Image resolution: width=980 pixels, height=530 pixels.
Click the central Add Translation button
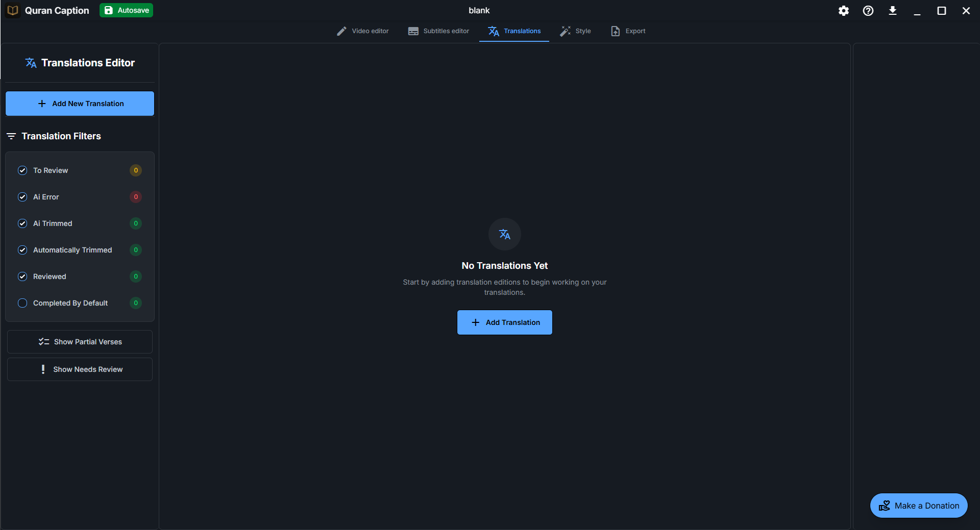click(505, 322)
